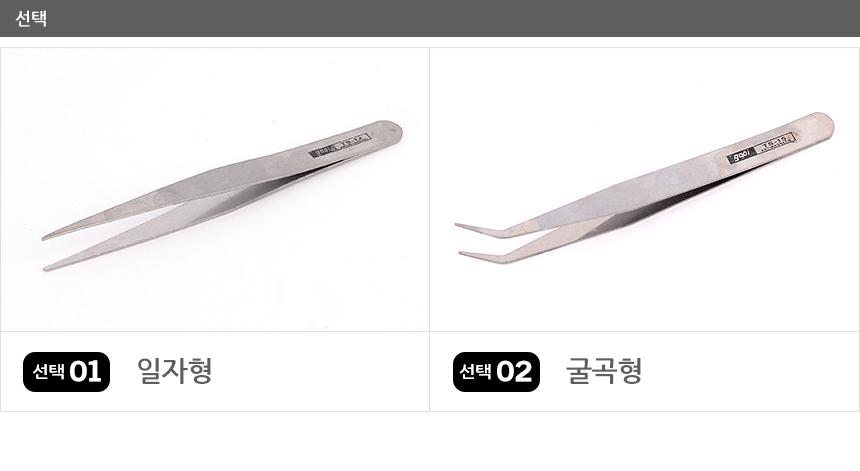Click the middle of the dark gray header bar
Screen dimensions: 860x471
click(430, 18)
